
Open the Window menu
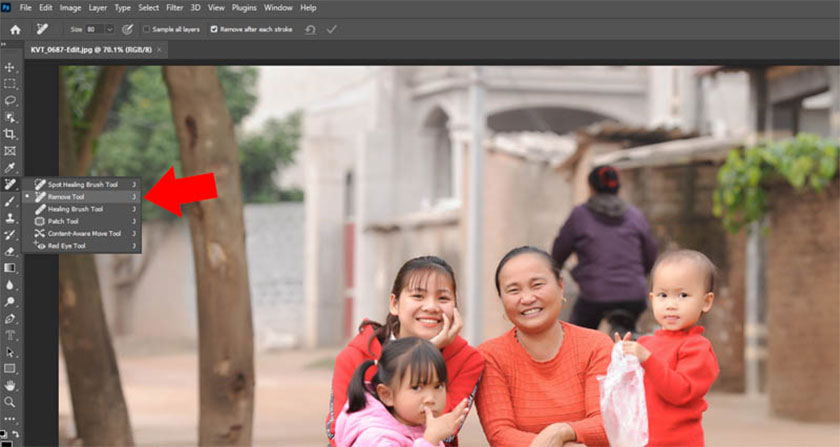click(x=278, y=8)
